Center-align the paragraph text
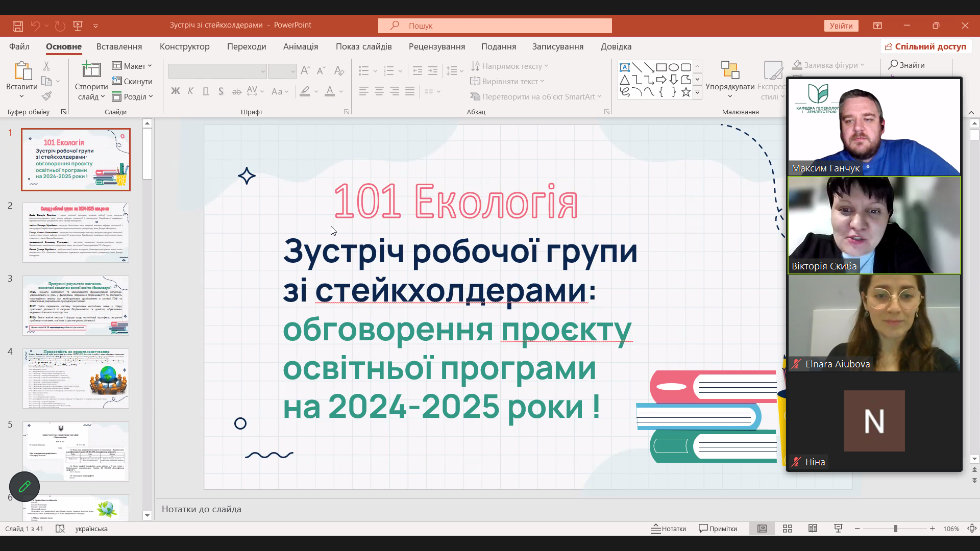 (379, 91)
